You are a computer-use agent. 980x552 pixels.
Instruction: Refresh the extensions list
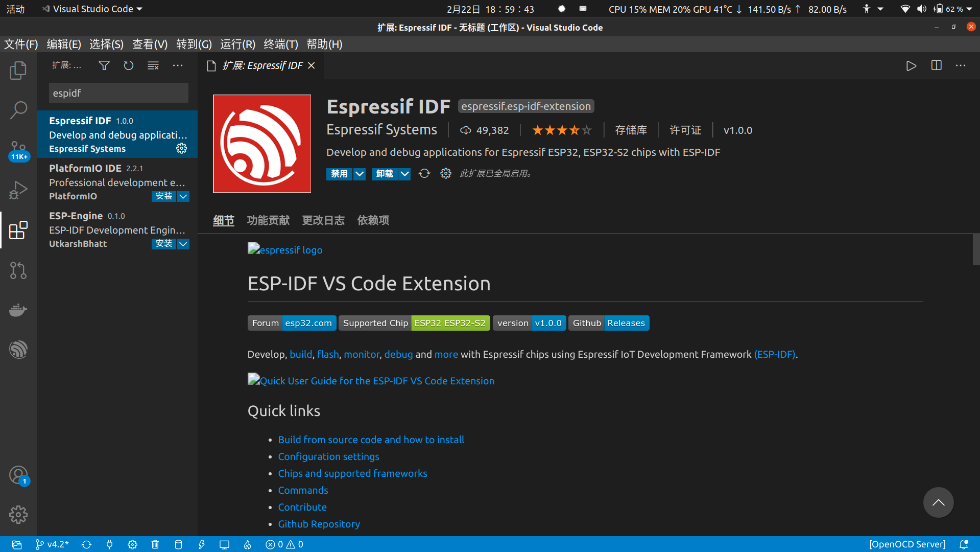128,65
